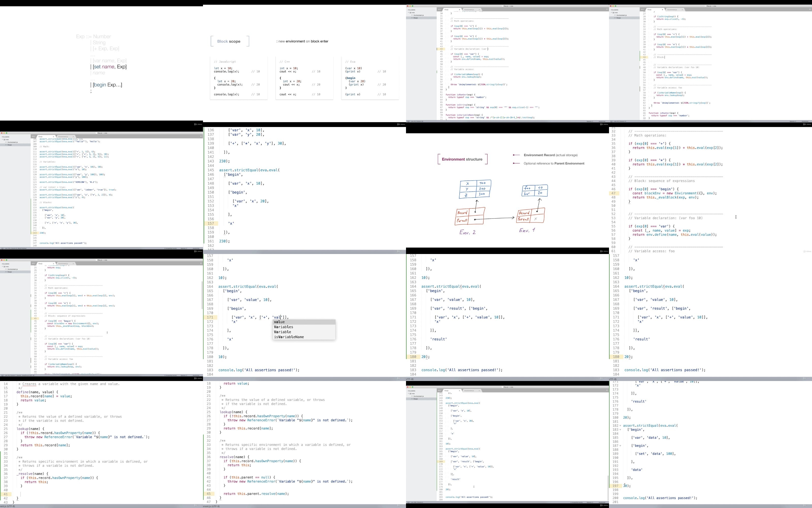Click tab back arrow in line-143 Sublime window
Image resolution: width=812 pixels, height=508 pixels.
[x=32, y=136]
